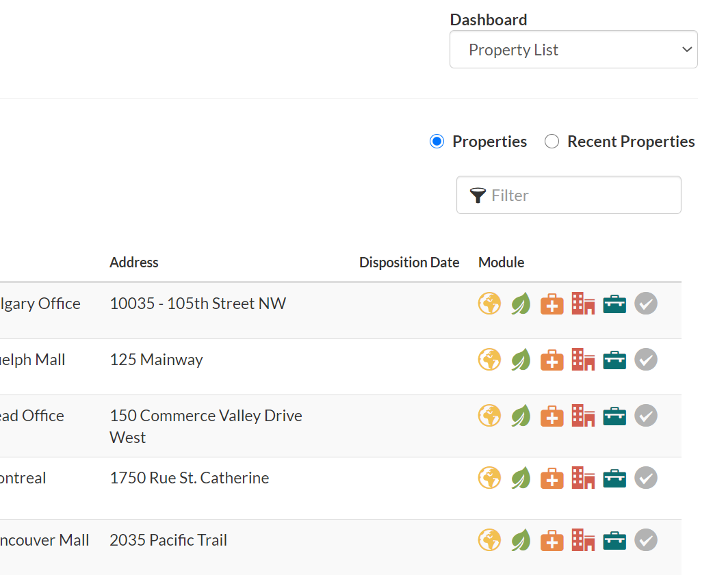Open first-aid kit module for 2035 Pacific Trail

pyautogui.click(x=552, y=540)
